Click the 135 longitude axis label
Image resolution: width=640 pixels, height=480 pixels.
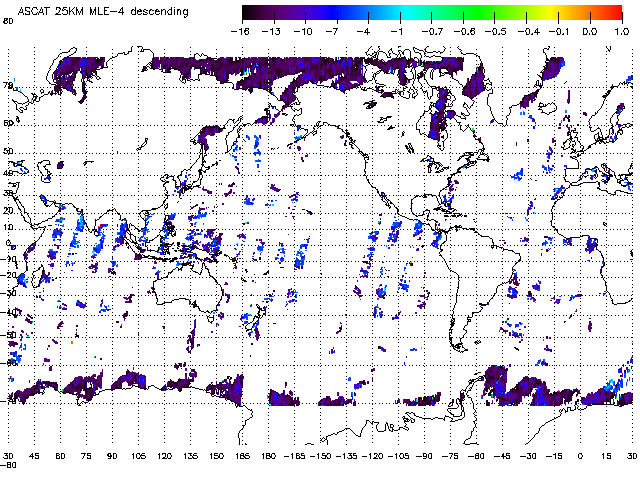[190, 456]
